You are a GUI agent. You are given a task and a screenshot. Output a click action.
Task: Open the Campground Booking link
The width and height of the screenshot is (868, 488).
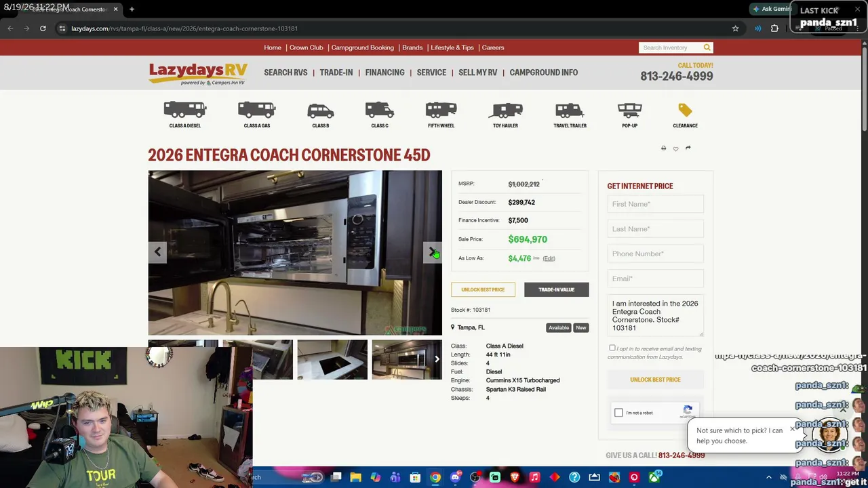click(x=363, y=47)
